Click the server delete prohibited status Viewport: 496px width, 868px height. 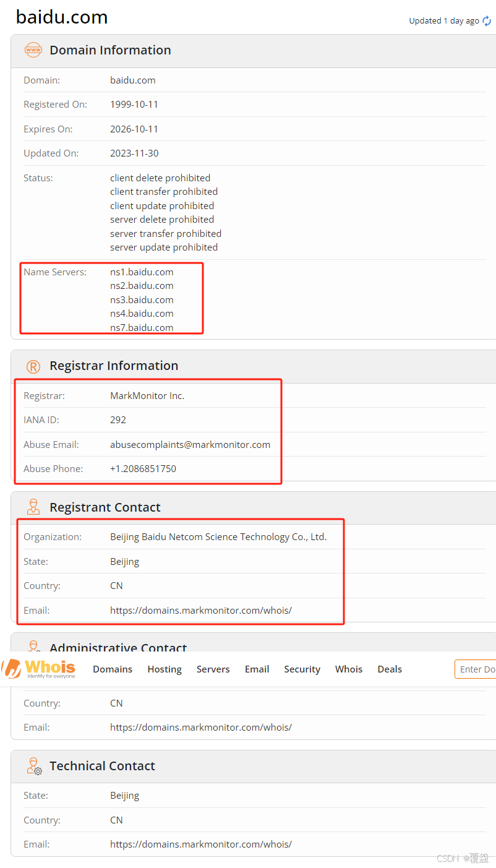[162, 220]
